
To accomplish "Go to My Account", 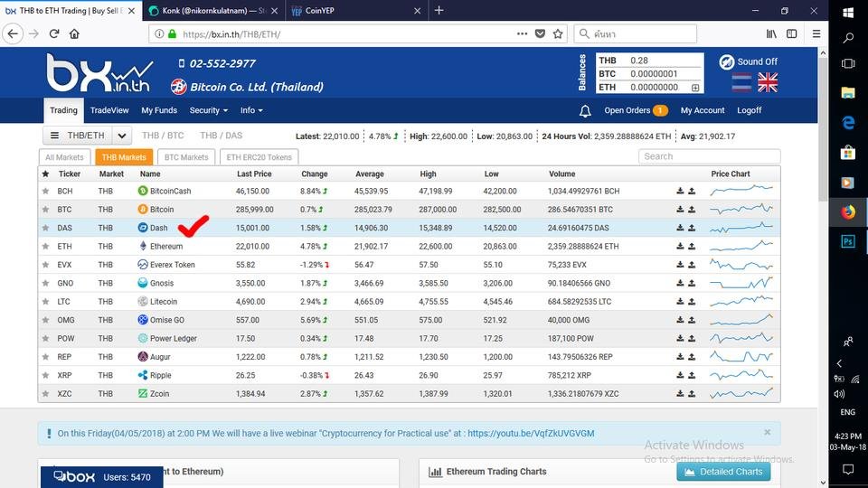I will (x=703, y=110).
